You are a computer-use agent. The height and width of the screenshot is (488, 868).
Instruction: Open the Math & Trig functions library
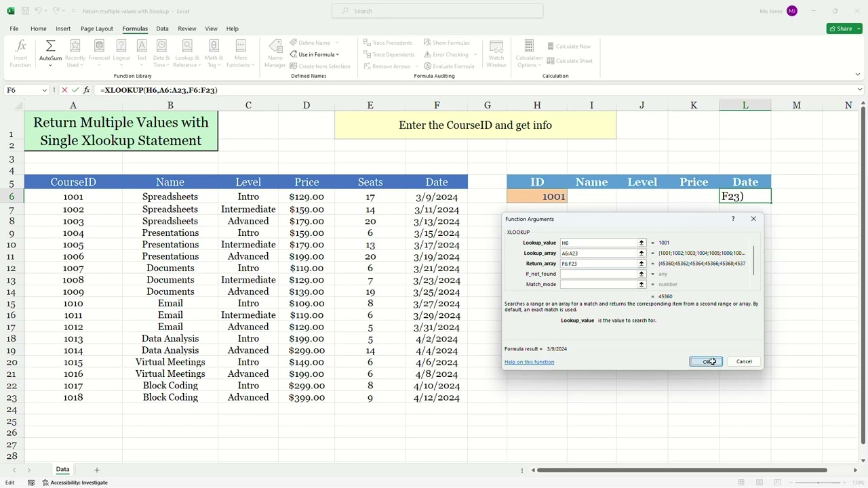pyautogui.click(x=214, y=54)
